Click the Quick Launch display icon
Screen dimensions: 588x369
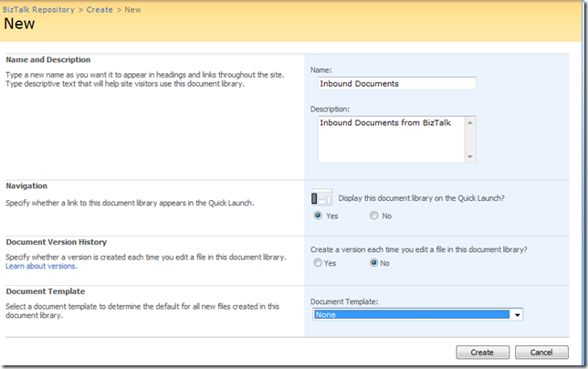(321, 197)
